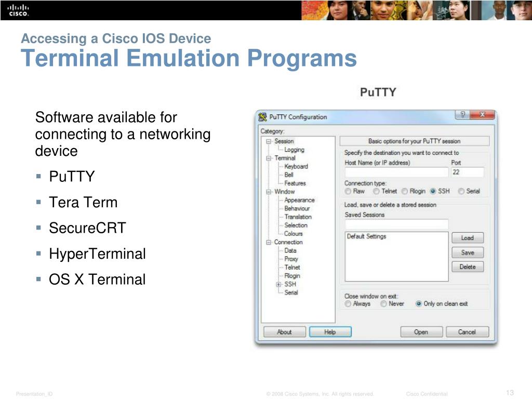Image resolution: width=532 pixels, height=399 pixels.
Task: Open the Logging category
Action: (294, 150)
